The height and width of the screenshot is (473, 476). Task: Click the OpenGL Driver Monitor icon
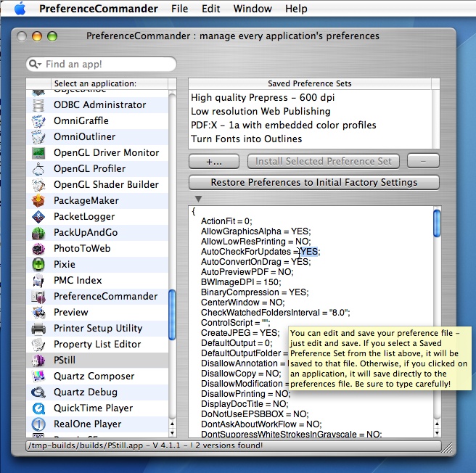[x=38, y=152]
